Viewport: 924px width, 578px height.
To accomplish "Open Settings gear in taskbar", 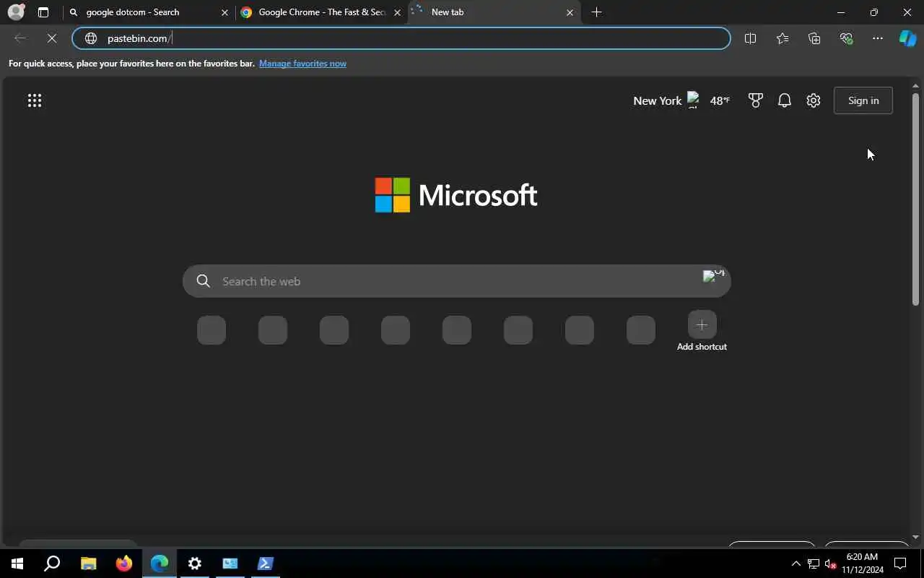I will (x=194, y=564).
